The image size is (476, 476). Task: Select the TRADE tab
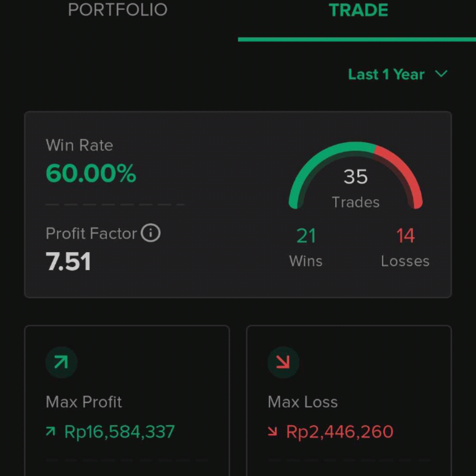358,11
